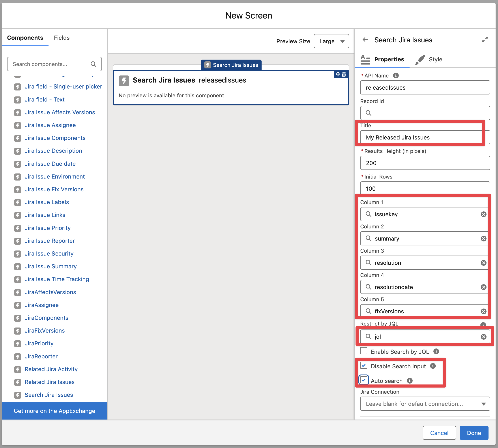Click the magnifier icon in Search components box
Image resolution: width=498 pixels, height=448 pixels.
click(x=93, y=64)
